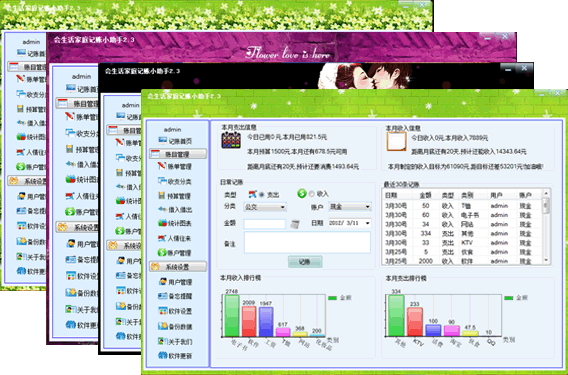Screen dimensions: 568x375
Task: Click 备份数据 icon in the purple window
Action: 71,292
